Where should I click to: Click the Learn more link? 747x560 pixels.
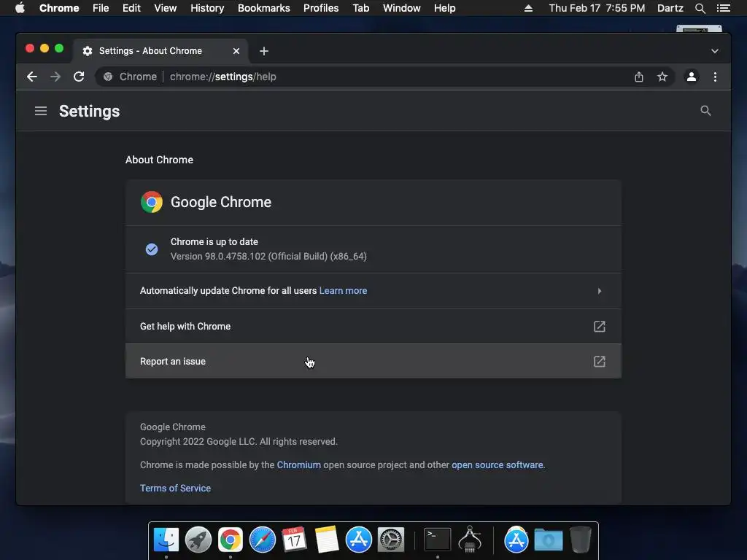click(343, 290)
